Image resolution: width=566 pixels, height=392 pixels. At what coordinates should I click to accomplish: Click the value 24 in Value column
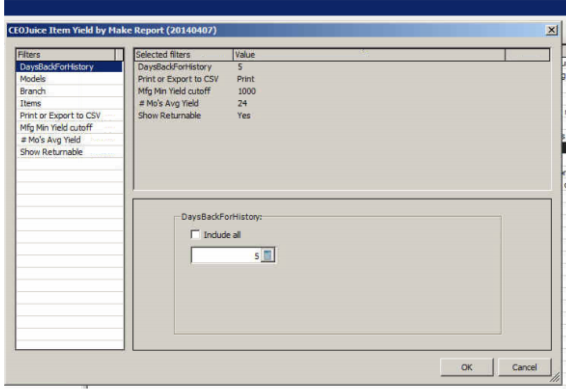coord(242,103)
